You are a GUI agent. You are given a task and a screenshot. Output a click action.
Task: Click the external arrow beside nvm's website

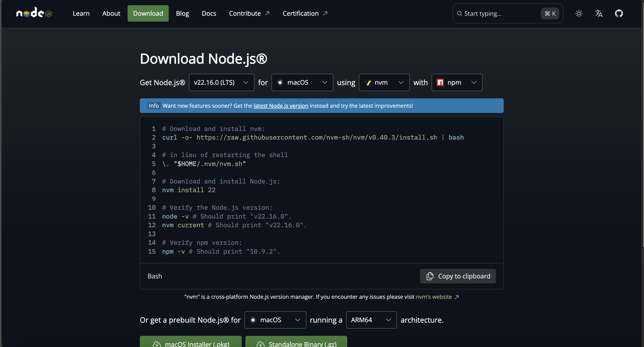(x=457, y=297)
